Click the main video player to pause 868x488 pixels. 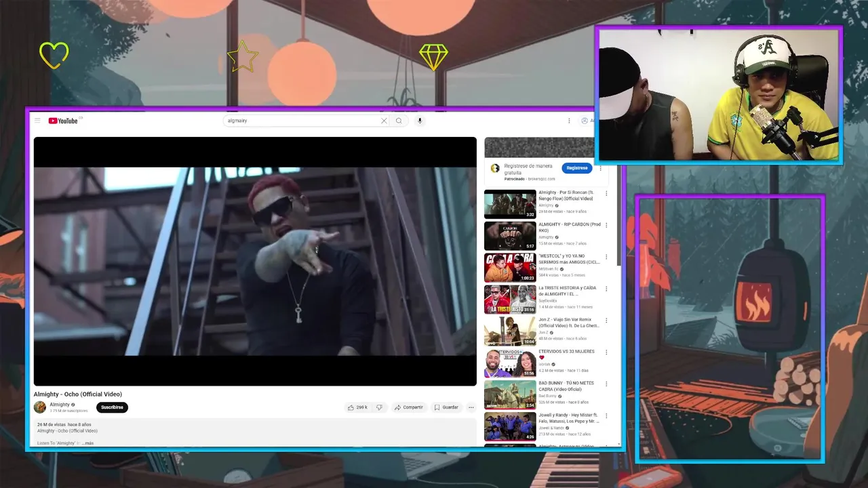[x=255, y=261]
